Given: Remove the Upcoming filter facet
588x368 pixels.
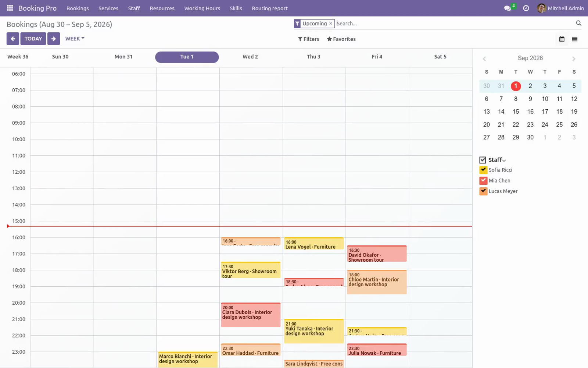Looking at the screenshot, I should [x=330, y=24].
